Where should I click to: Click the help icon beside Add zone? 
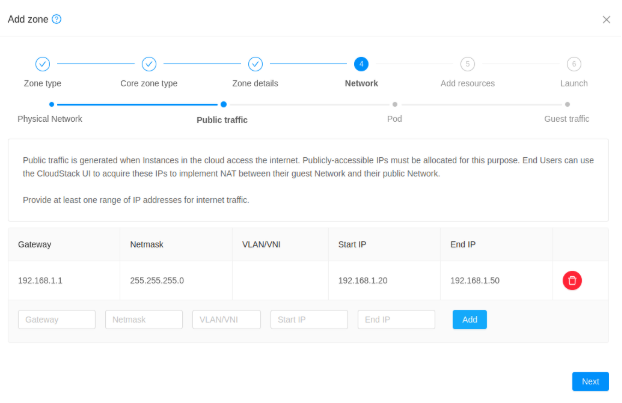tap(57, 19)
